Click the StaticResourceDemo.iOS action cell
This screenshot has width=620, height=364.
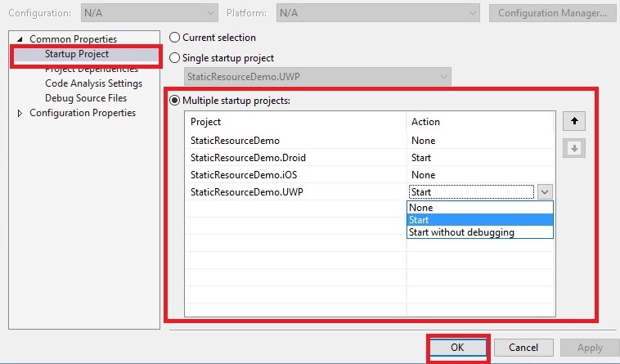[x=480, y=175]
